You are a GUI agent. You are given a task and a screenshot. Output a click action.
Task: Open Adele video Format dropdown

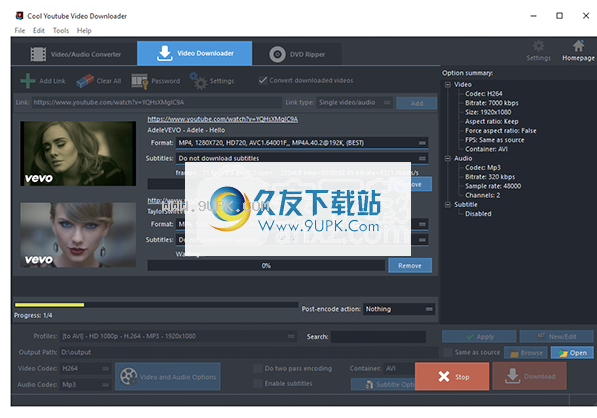302,143
